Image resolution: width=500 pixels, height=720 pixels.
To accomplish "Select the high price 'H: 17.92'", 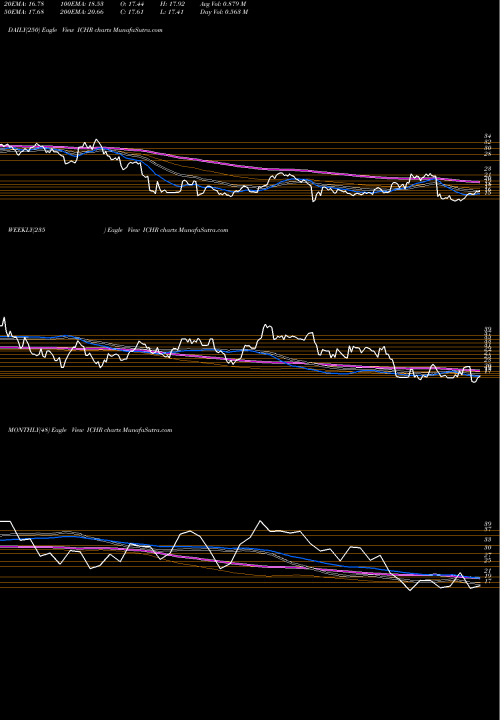I will (x=171, y=4).
